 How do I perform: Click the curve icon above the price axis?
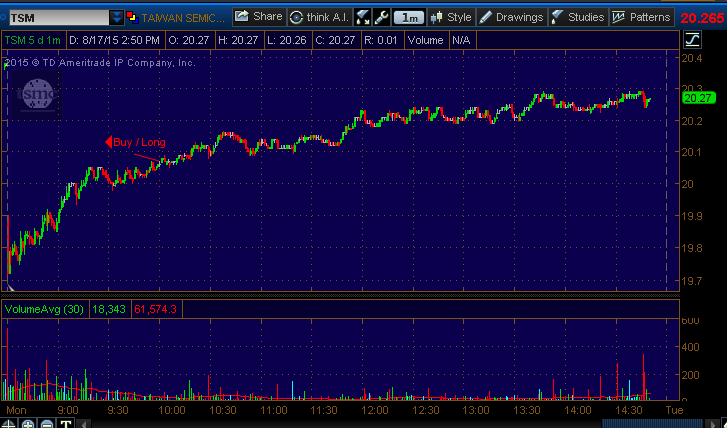tap(692, 40)
